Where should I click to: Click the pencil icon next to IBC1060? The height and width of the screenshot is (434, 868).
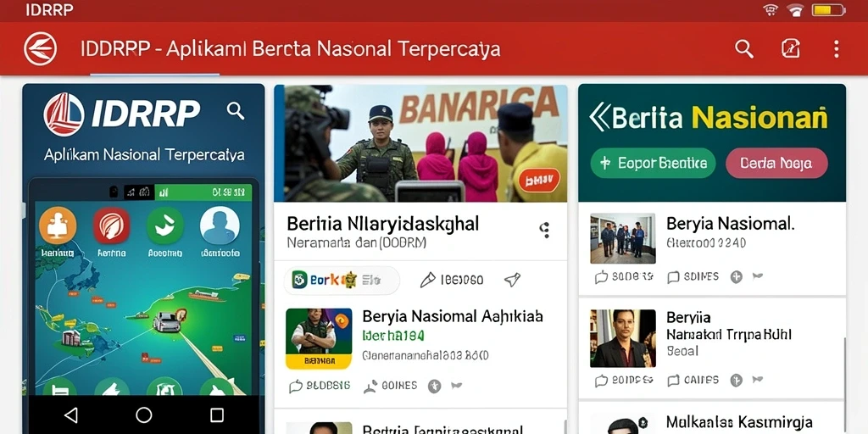(x=428, y=280)
